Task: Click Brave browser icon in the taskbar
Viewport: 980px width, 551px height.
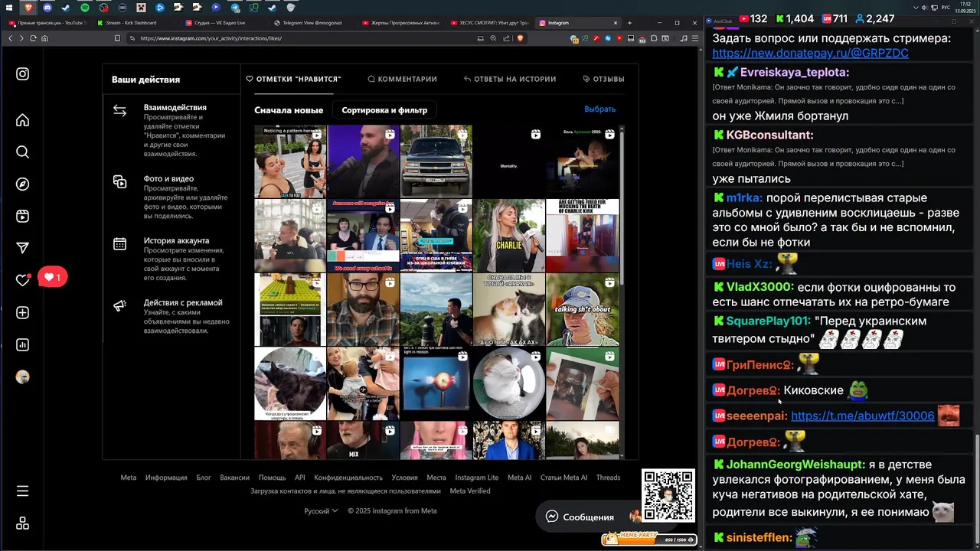Action: click(x=28, y=8)
